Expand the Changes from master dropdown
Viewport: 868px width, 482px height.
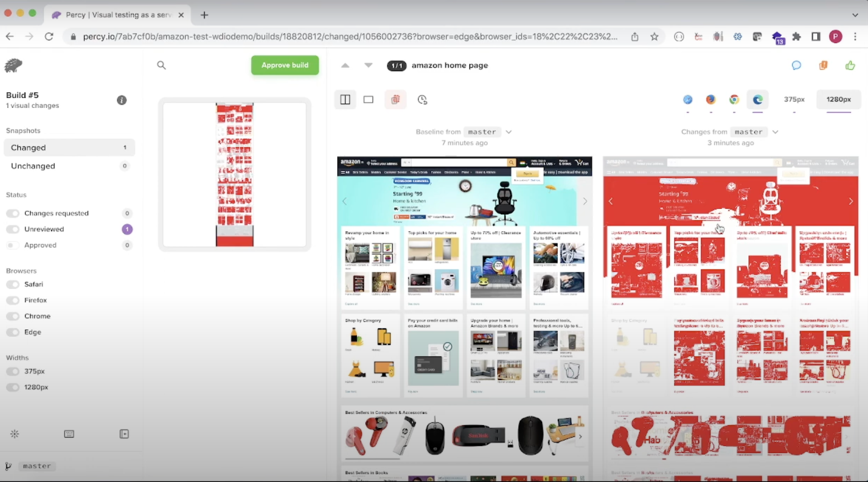pos(775,132)
